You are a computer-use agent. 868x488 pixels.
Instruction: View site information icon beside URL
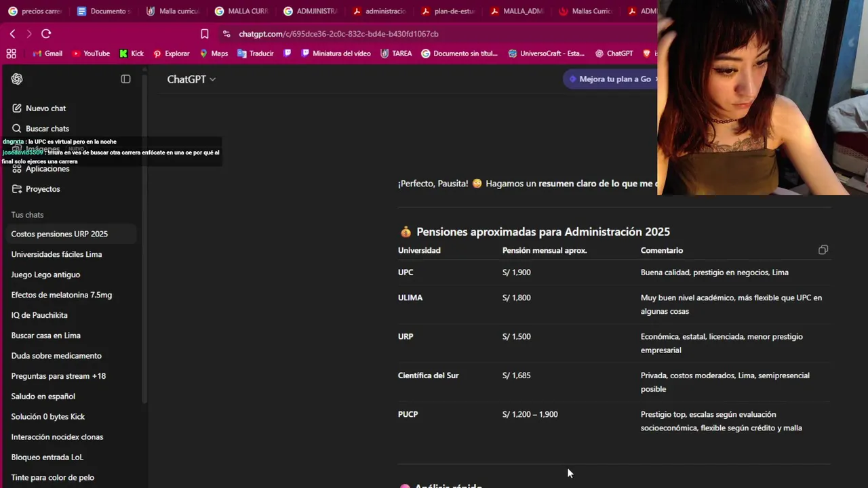coord(226,34)
